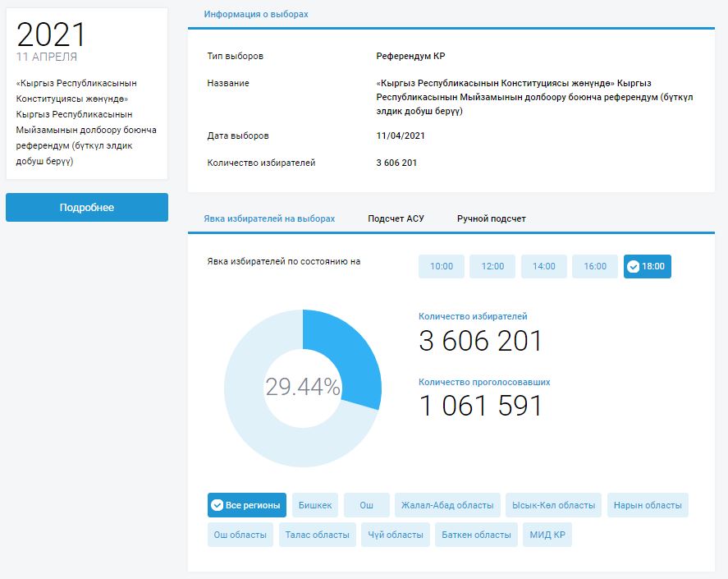Select the 14:00 turnout time

(x=544, y=266)
